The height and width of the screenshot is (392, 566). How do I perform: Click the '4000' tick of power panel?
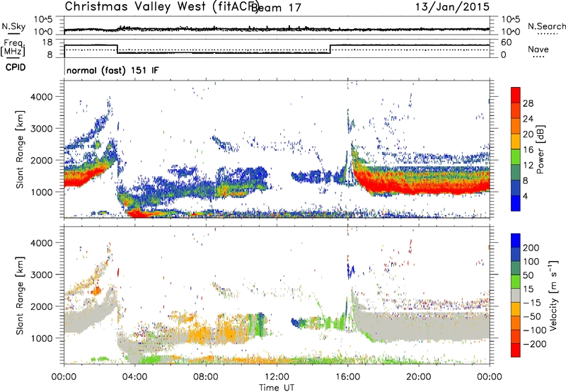coord(42,97)
